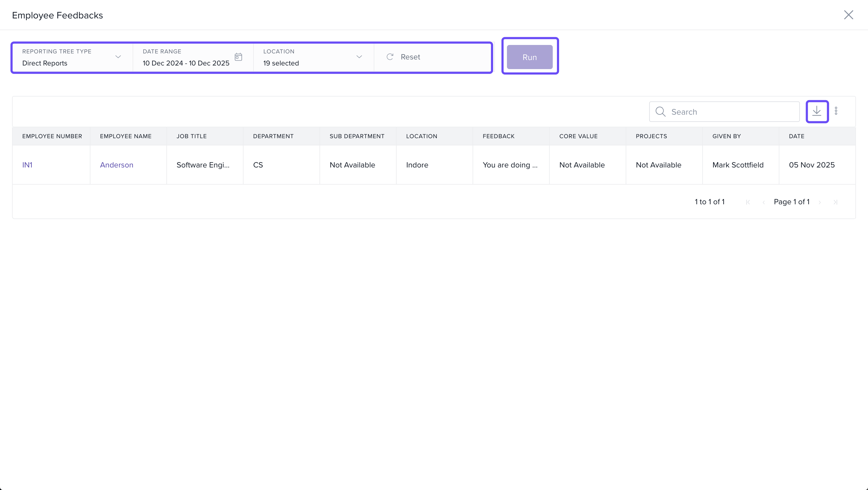Close the Employee Feedbacks dialog
The width and height of the screenshot is (868, 490).
point(848,15)
